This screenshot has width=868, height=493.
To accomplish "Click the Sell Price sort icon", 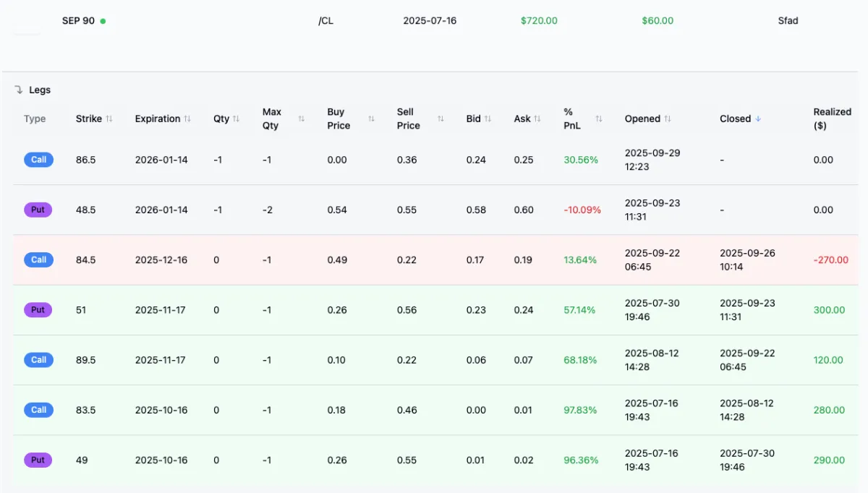I will (x=441, y=119).
